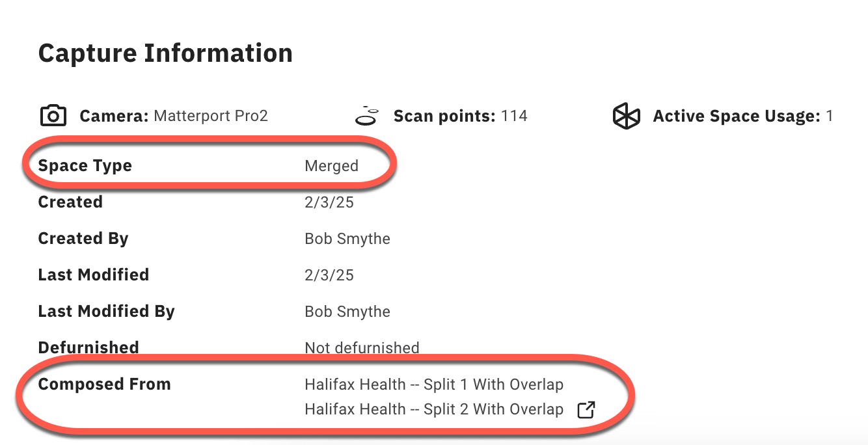868x445 pixels.
Task: Click the camera icon beside Camera label
Action: (53, 116)
